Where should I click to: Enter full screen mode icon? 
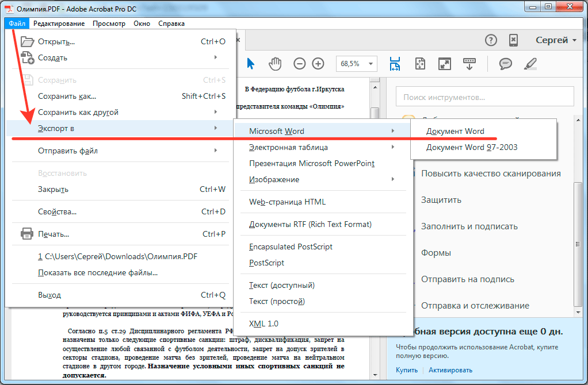[x=444, y=63]
